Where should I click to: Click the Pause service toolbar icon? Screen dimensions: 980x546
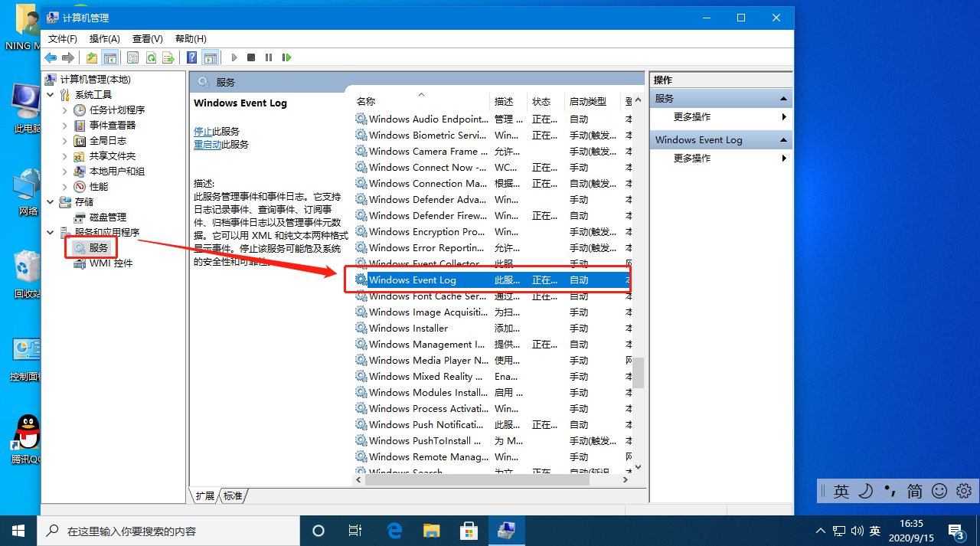269,57
